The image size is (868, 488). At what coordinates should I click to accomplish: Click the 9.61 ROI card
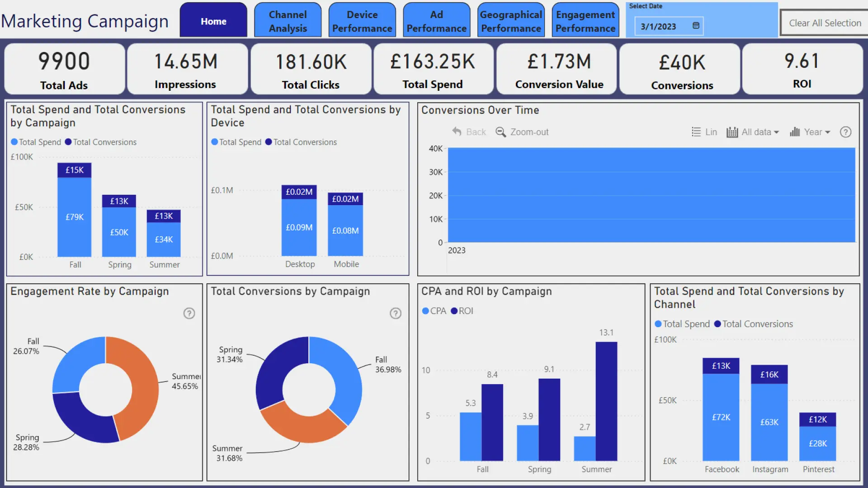802,69
